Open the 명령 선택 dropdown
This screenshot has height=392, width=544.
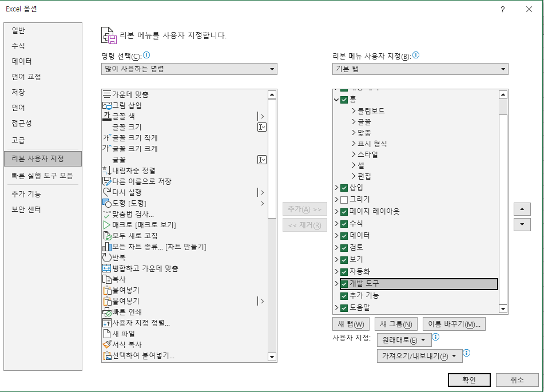189,69
